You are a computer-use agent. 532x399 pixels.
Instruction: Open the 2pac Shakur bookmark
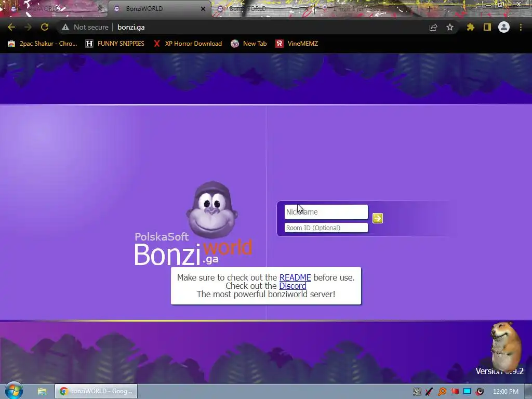click(x=43, y=44)
